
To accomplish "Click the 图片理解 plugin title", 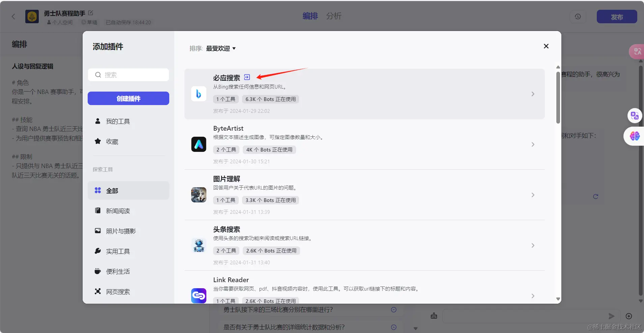I will pos(227,179).
